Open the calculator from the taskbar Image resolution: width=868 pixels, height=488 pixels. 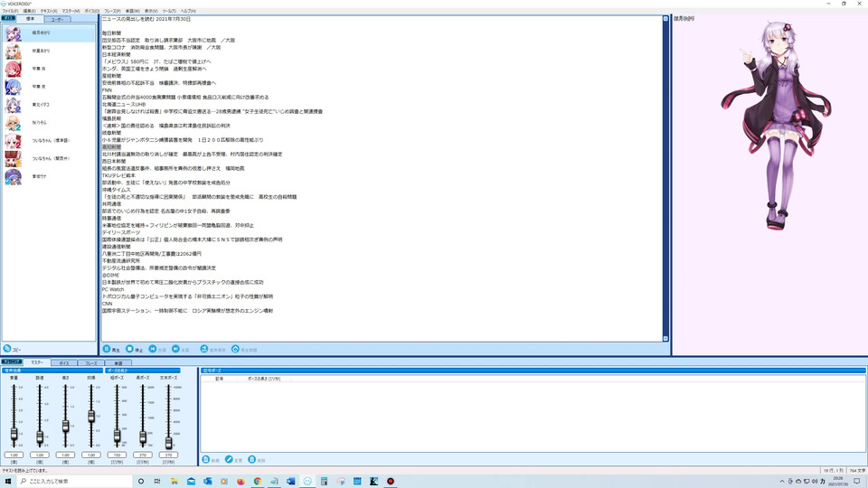tap(324, 482)
